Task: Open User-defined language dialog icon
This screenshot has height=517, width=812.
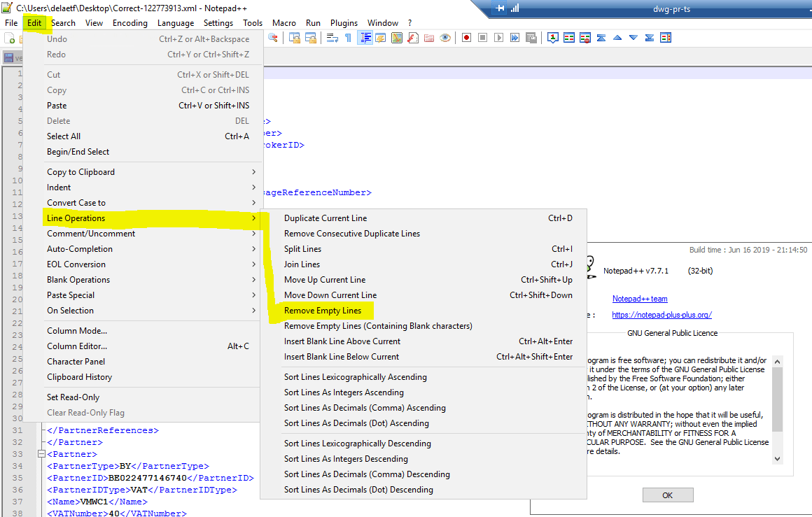Action: point(381,38)
